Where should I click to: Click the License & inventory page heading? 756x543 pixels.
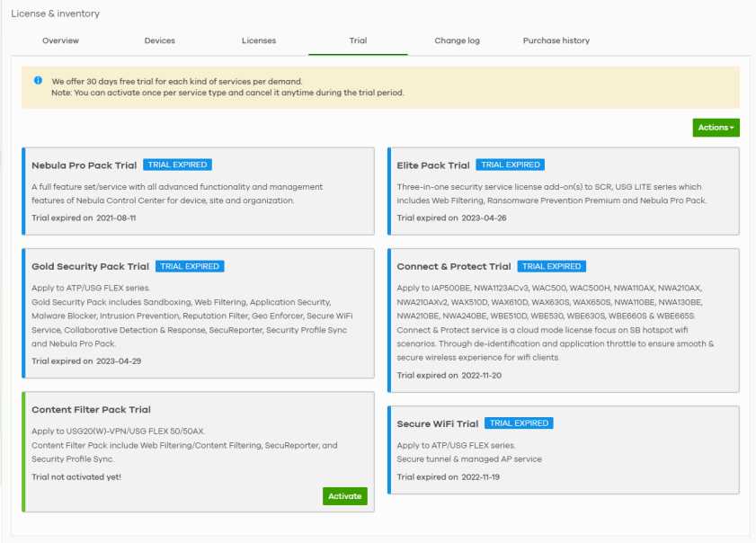pyautogui.click(x=56, y=13)
